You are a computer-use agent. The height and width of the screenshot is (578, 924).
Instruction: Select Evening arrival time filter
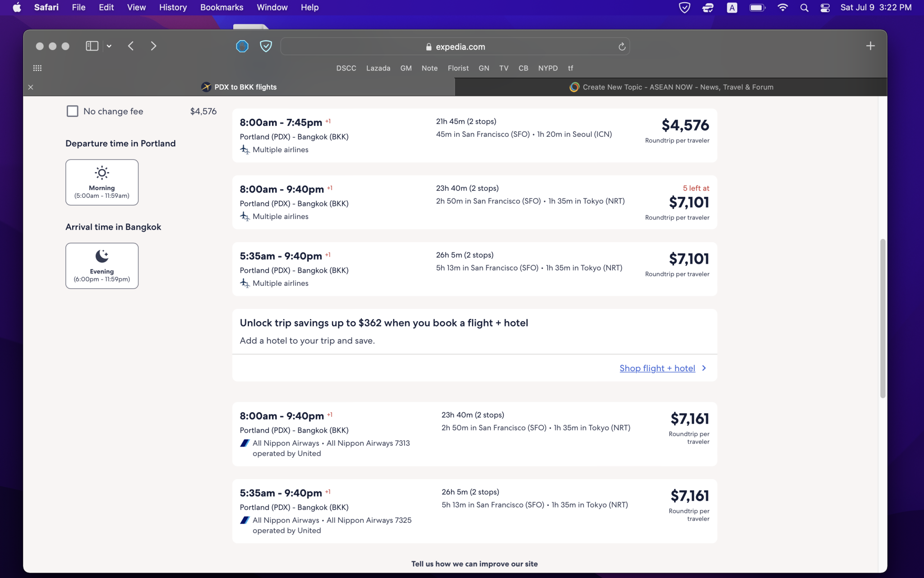(x=102, y=266)
